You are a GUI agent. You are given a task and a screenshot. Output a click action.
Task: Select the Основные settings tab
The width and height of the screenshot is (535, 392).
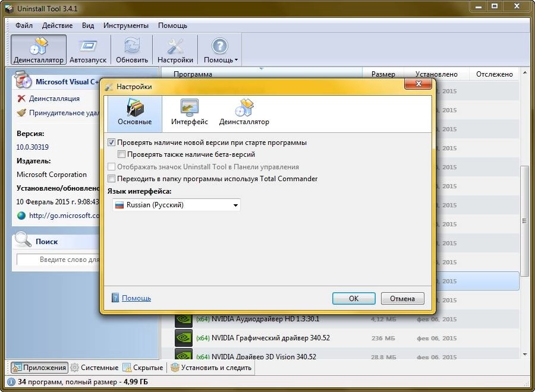[x=135, y=114]
